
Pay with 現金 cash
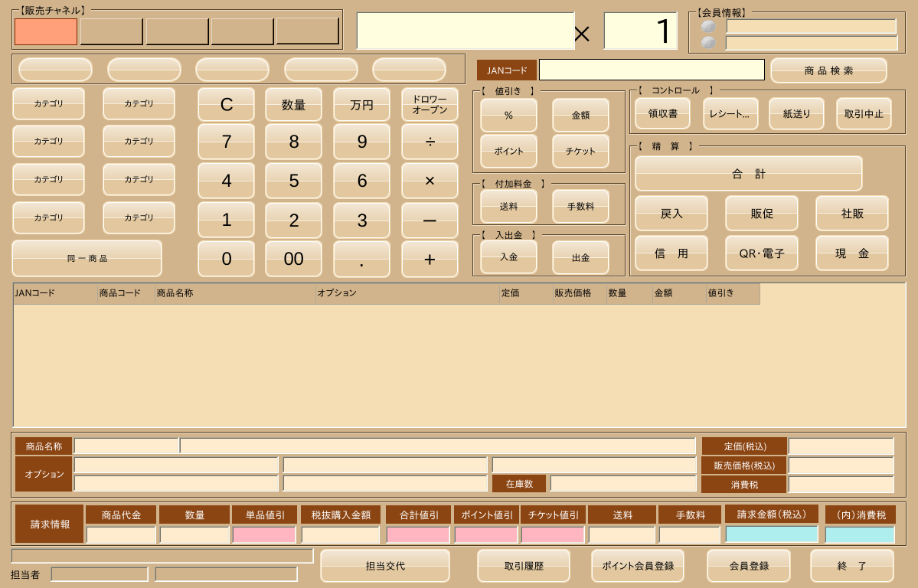tap(852, 253)
